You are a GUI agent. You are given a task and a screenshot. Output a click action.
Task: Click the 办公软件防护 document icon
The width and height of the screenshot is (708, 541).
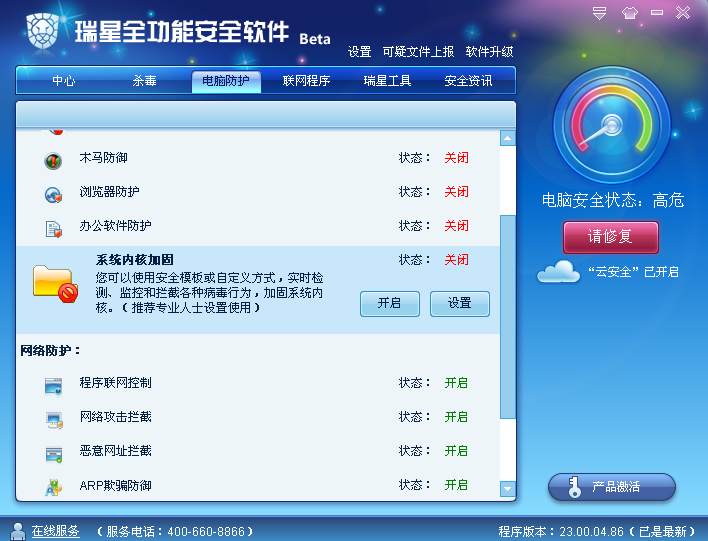click(x=53, y=229)
